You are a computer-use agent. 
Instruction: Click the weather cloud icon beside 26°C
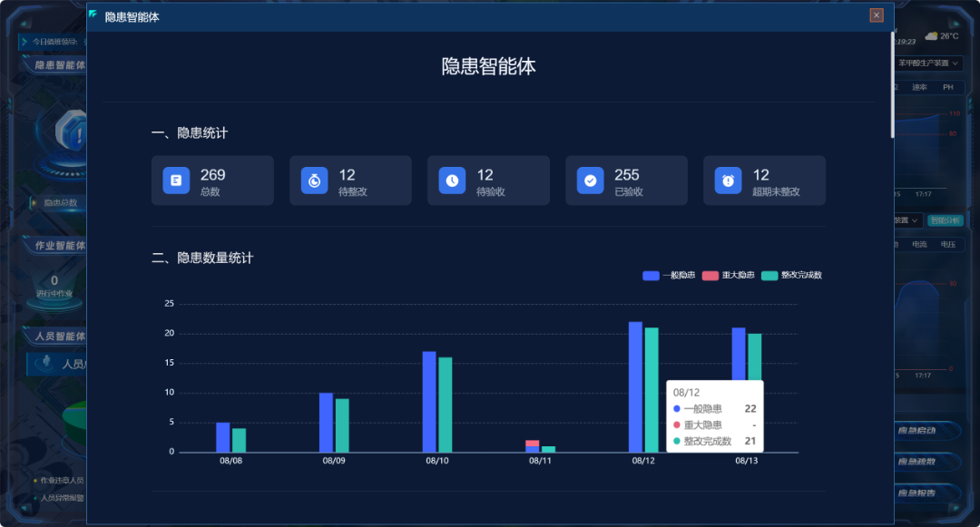coord(931,36)
